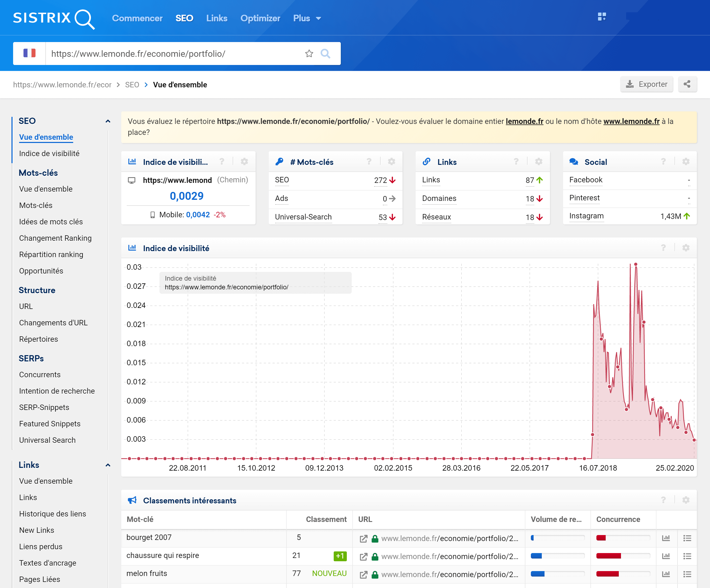Click the Instagram value 1,43M
Screen dimensions: 710x588
671,216
